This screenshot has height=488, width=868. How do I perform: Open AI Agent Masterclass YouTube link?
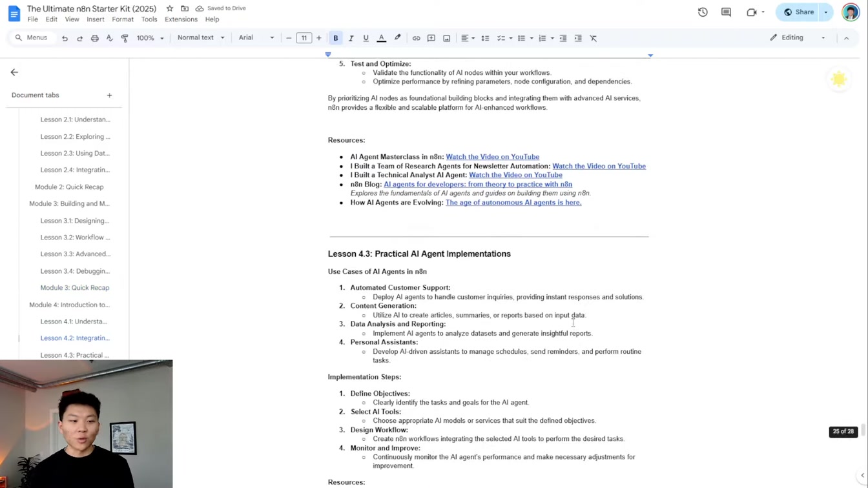tap(492, 157)
